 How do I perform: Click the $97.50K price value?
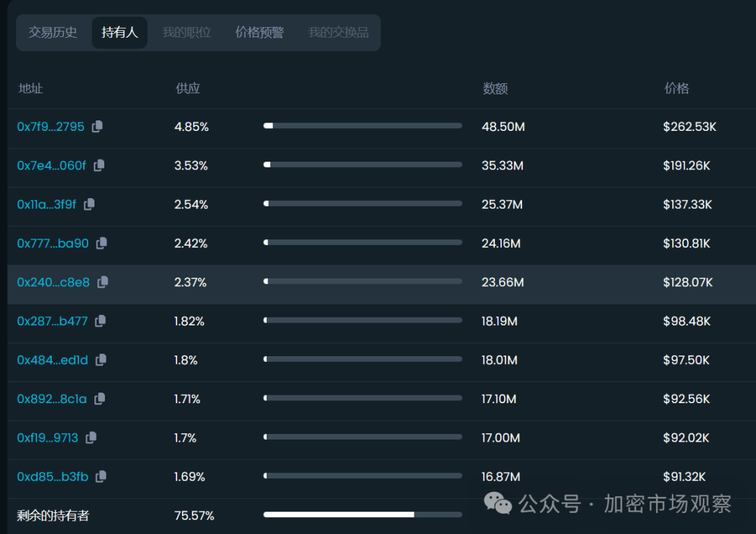point(686,360)
